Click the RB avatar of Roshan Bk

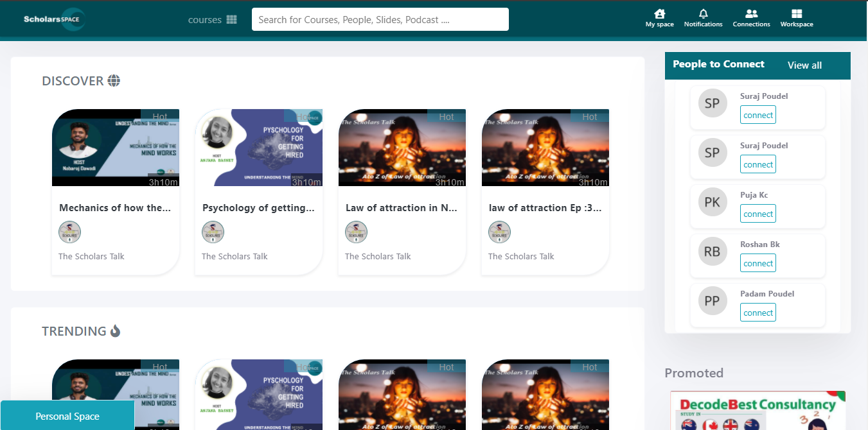click(712, 252)
